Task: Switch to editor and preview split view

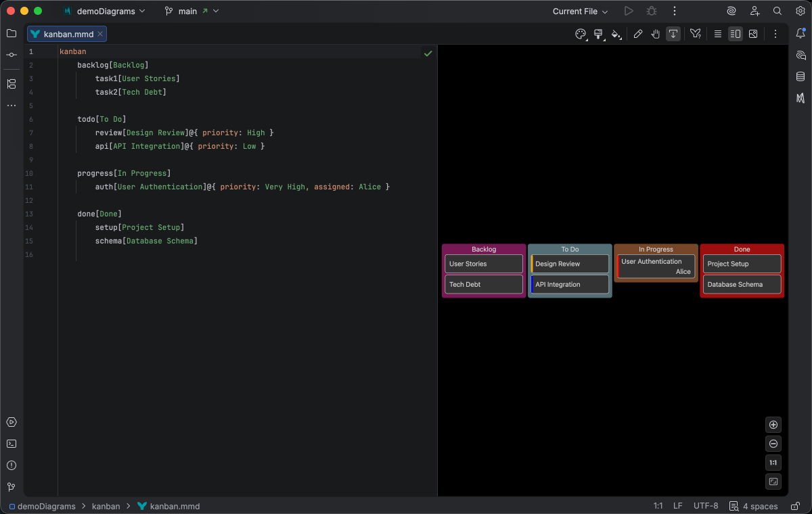Action: tap(736, 34)
